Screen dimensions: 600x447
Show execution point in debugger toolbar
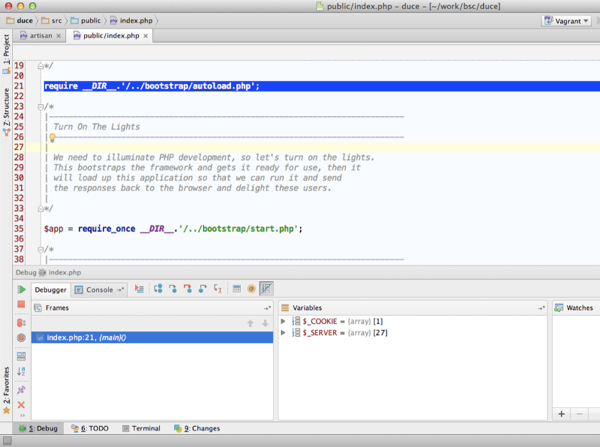139,289
